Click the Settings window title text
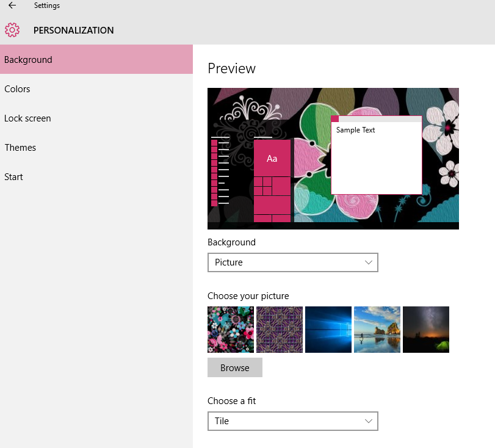The image size is (495, 448). click(x=47, y=5)
